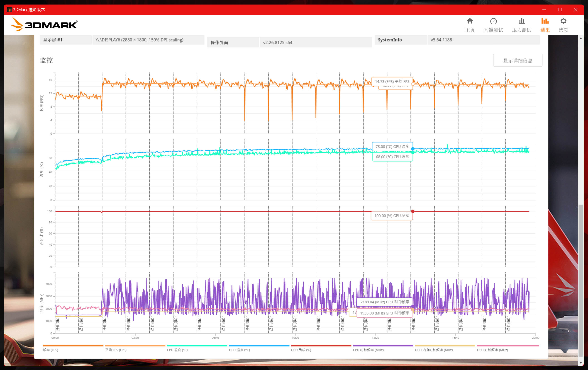Click the 3DMark logo
Image resolution: width=588 pixels, height=370 pixels.
(x=44, y=24)
